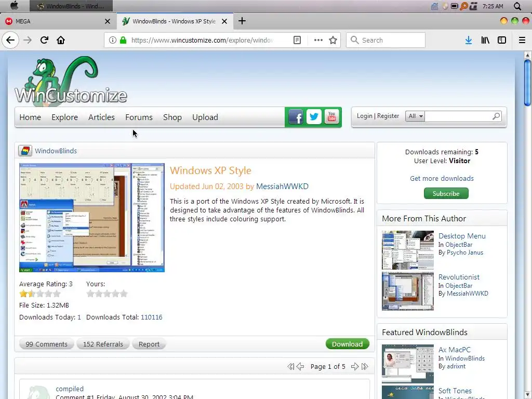Screen dimensions: 532x399
Task: Click the green Download button
Action: tap(347, 344)
